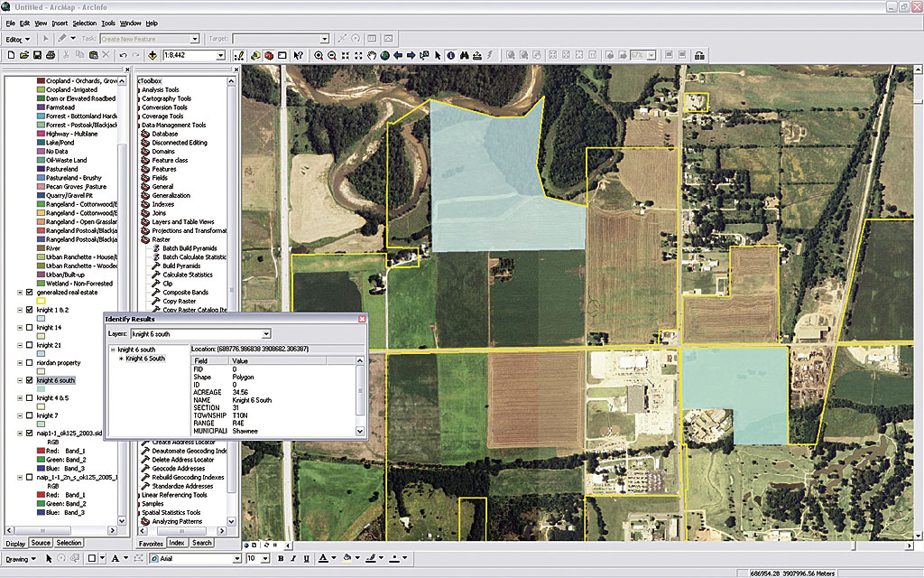This screenshot has height=578, width=924.
Task: Open the Layers dropdown in Identify Results
Action: (265, 334)
